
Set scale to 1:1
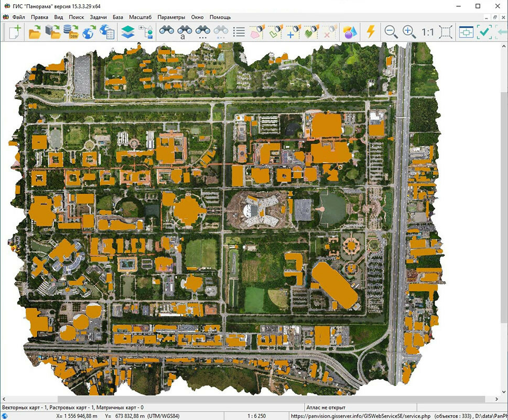pyautogui.click(x=428, y=32)
